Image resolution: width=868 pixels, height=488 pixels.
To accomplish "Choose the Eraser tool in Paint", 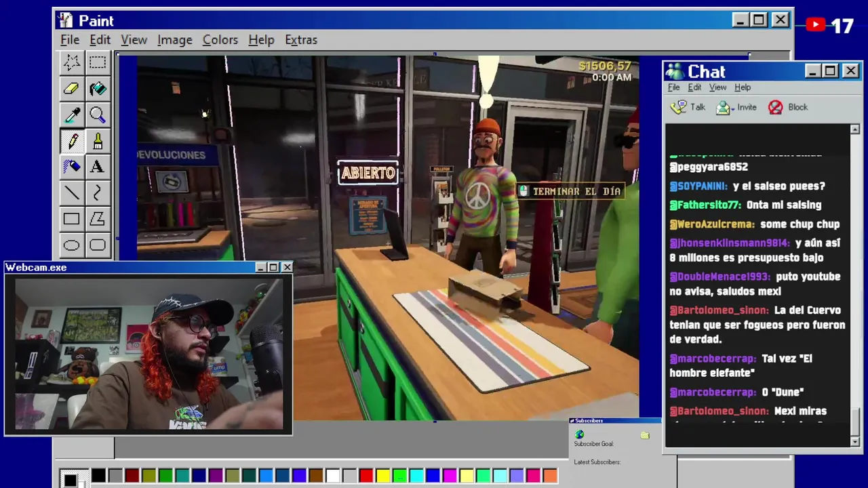I will click(x=71, y=89).
